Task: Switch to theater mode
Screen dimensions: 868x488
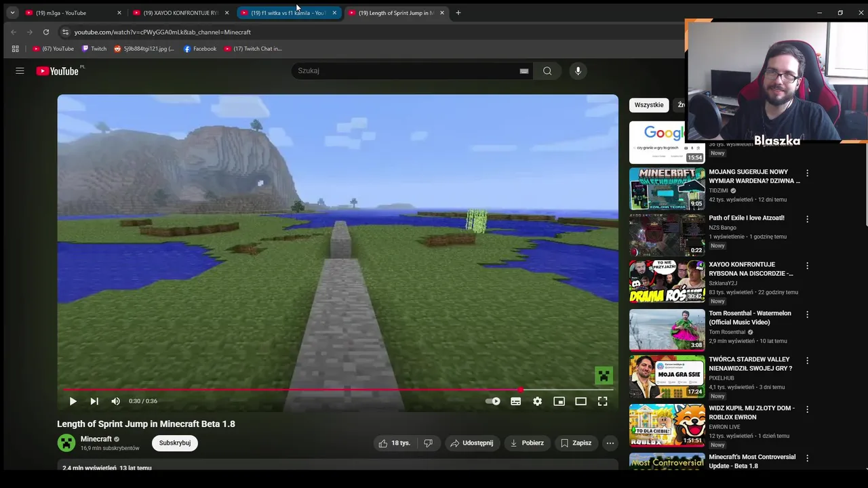Action: pyautogui.click(x=580, y=401)
